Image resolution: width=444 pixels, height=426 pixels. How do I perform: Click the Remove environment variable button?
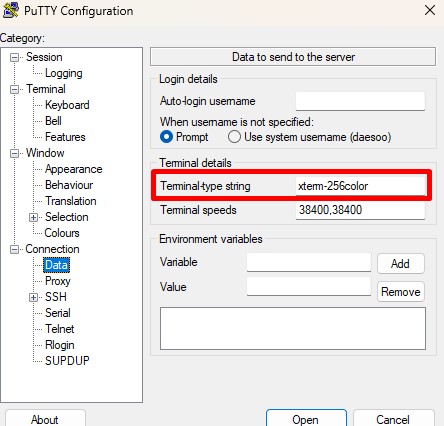coord(401,292)
